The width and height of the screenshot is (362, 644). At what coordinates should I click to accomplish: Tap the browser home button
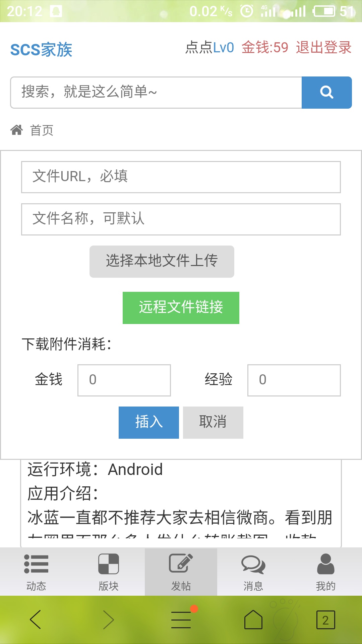click(x=253, y=620)
